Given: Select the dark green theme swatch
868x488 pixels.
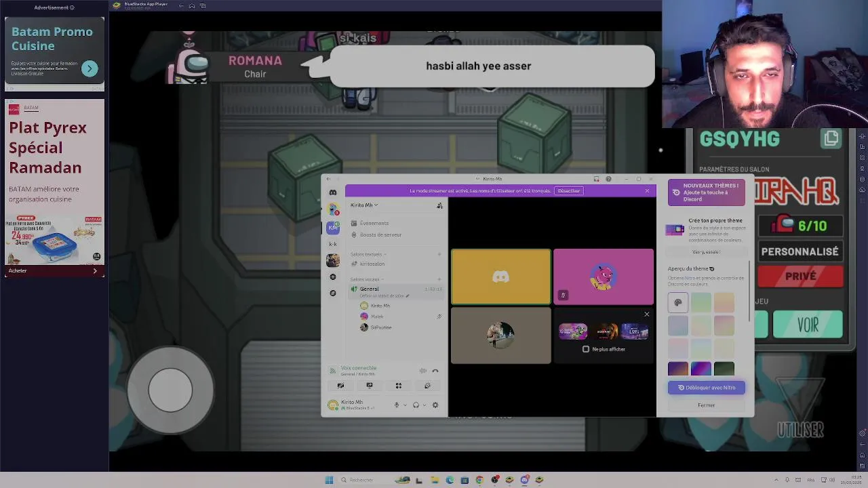Looking at the screenshot, I should coord(724,369).
